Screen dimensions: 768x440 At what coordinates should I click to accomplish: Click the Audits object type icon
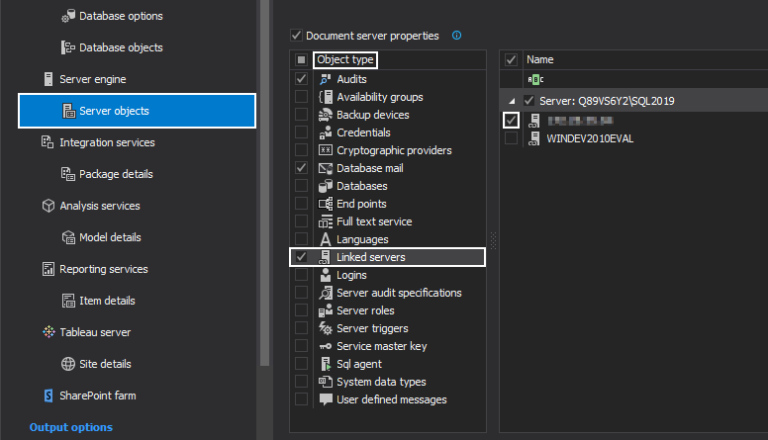325,79
